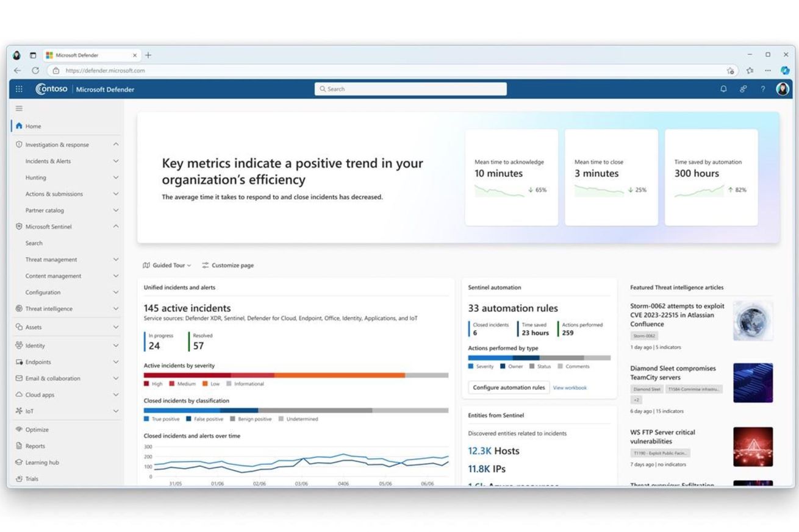Add the page to favorites star
The height and width of the screenshot is (532, 799).
[x=730, y=71]
